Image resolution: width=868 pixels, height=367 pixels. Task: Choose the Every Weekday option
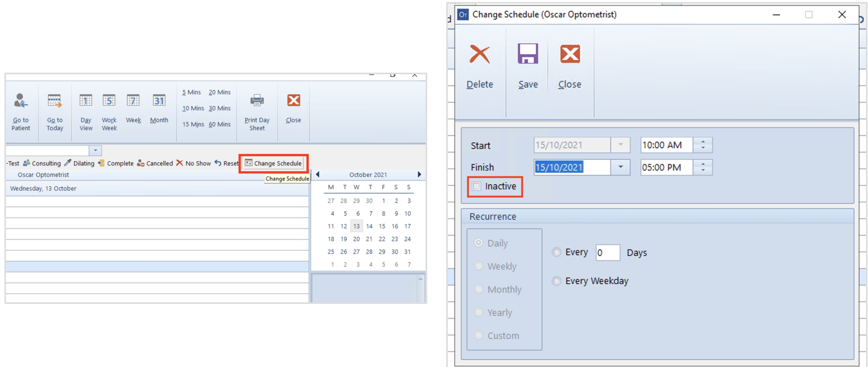coord(556,281)
